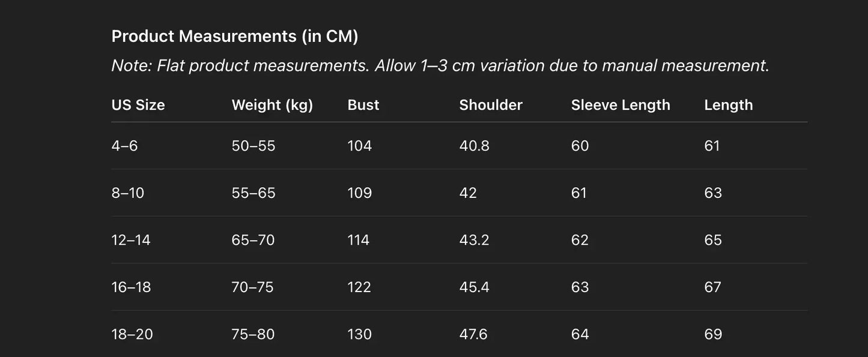Select the shoulder value 43.2
868x357 pixels.
(x=474, y=240)
